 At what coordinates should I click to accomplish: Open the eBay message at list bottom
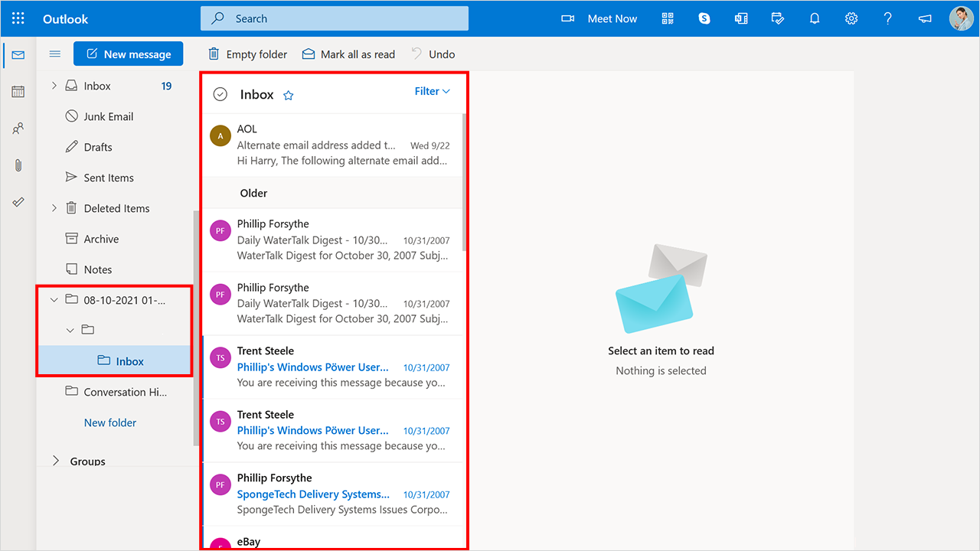tap(334, 538)
